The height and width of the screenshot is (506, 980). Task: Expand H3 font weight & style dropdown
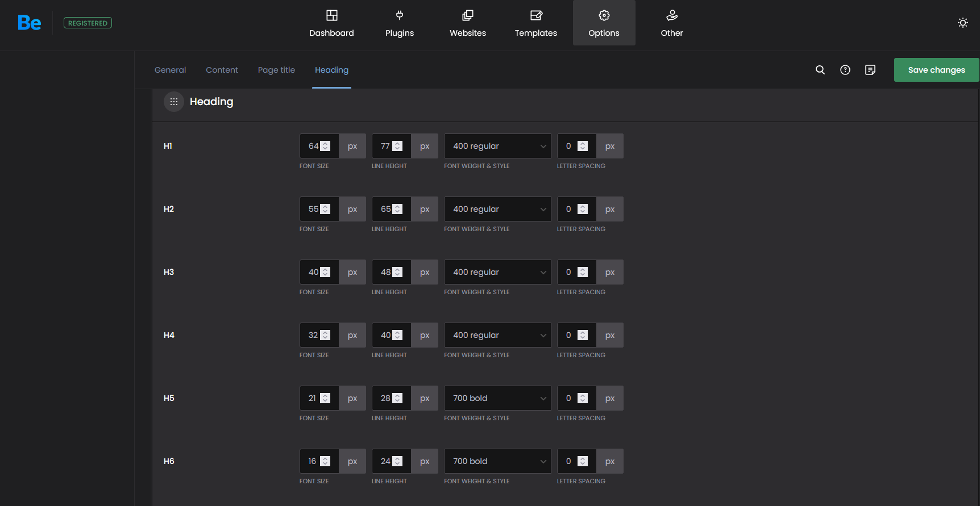click(x=497, y=272)
